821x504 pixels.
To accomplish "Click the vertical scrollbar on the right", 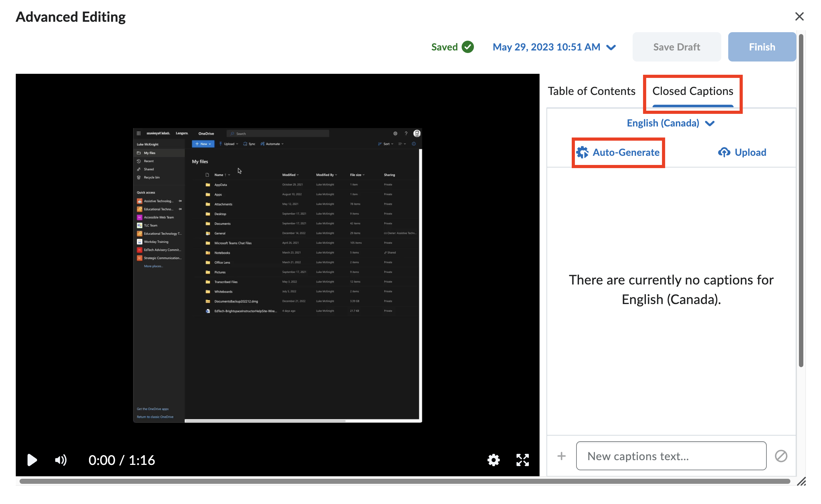I will (801, 200).
